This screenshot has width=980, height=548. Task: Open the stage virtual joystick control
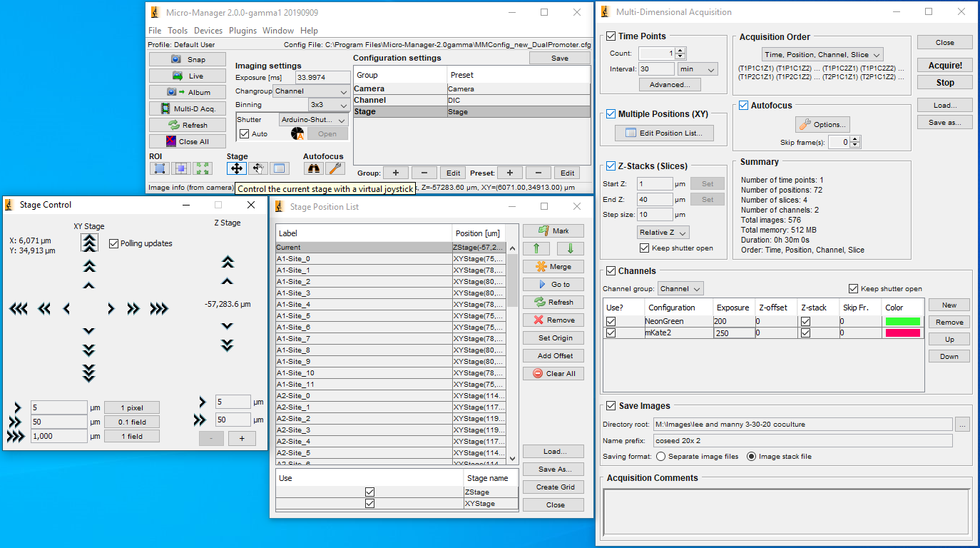click(236, 168)
